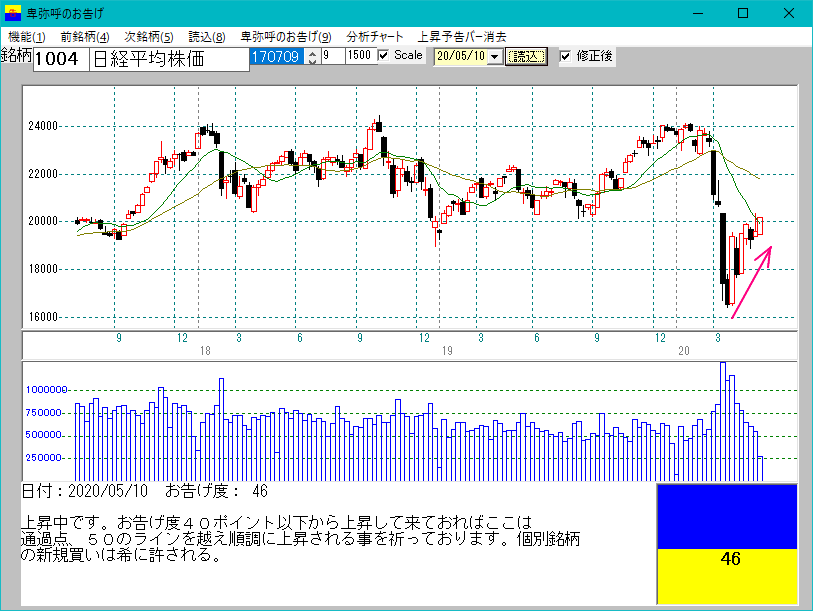Open the 機能(1) menu
This screenshot has height=611, width=813.
pos(27,37)
